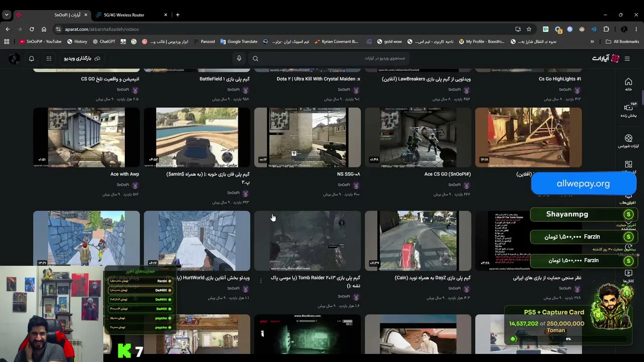The width and height of the screenshot is (644, 362).
Task: Click the Aparat logo
Action: [x=606, y=59]
